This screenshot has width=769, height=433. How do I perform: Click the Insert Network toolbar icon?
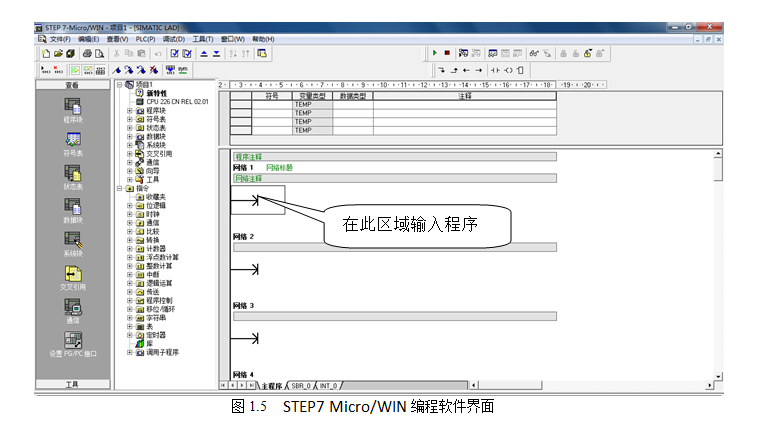[x=46, y=71]
